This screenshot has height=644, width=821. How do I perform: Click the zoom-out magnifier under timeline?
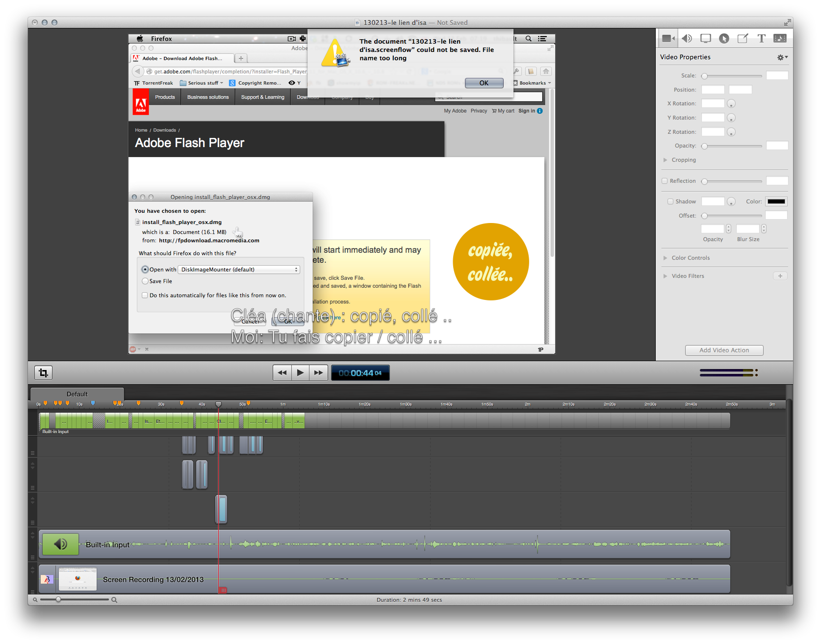35,600
